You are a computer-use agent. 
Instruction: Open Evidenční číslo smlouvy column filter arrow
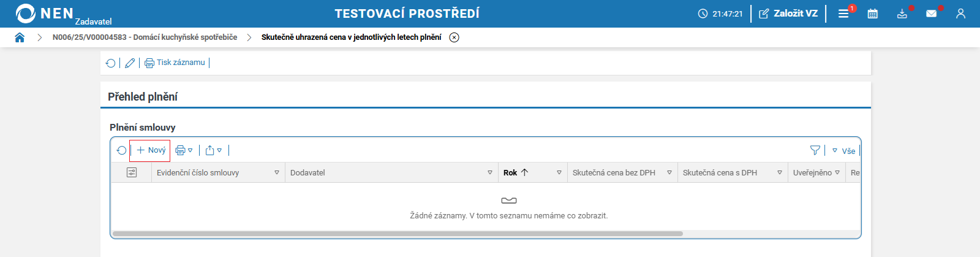[277, 173]
